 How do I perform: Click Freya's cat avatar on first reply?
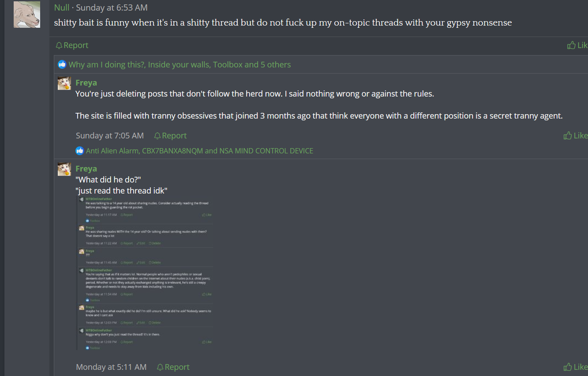(x=64, y=83)
